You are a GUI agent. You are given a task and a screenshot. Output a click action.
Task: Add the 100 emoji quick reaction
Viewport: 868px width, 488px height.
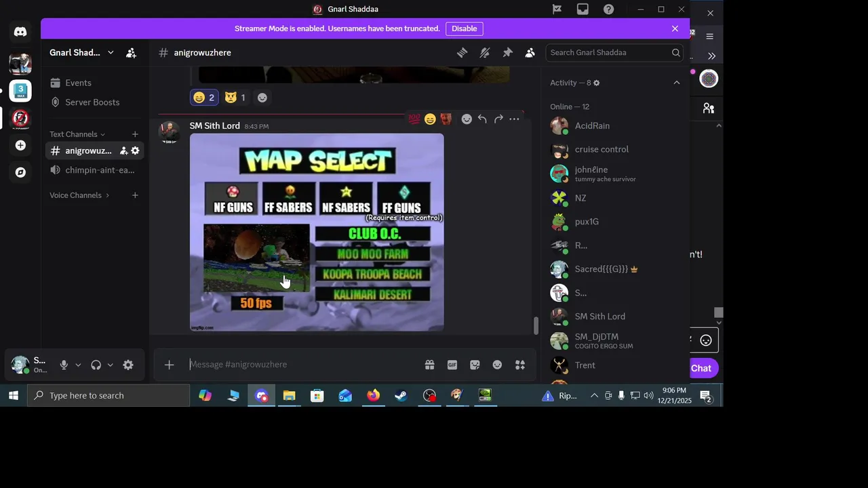414,119
